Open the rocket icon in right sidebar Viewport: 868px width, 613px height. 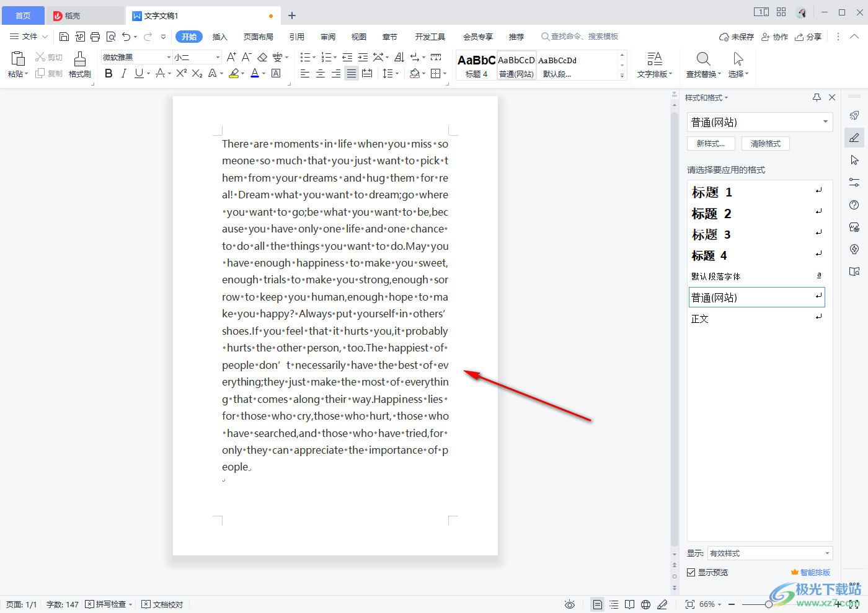[x=854, y=115]
